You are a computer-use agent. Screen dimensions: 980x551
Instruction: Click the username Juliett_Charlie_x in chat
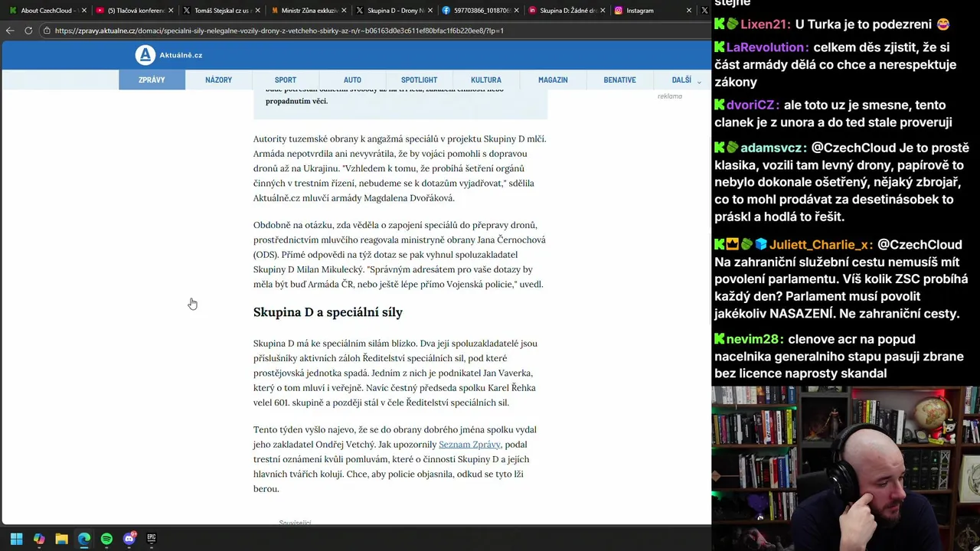(x=818, y=245)
